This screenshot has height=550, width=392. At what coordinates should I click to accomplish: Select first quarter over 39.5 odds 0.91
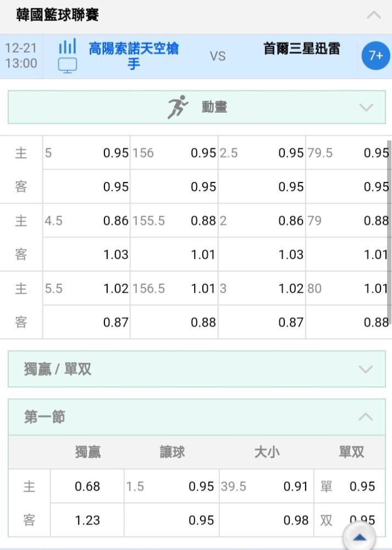[x=267, y=487]
